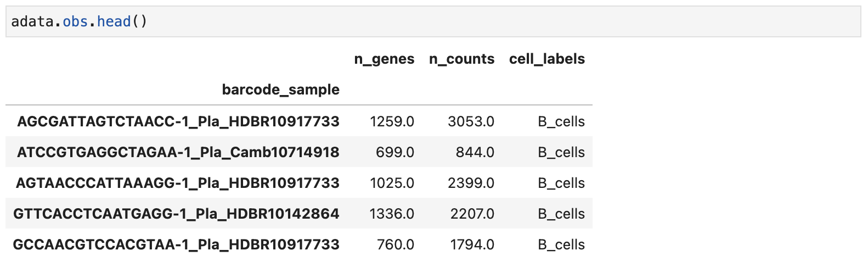The height and width of the screenshot is (267, 868).
Task: Click the B_cells label in the last row
Action: point(561,244)
